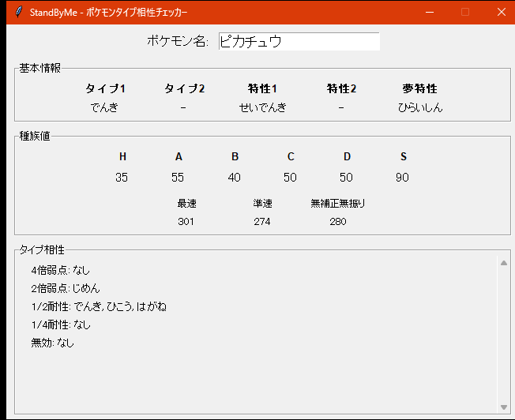Click the B stat header

pos(235,156)
